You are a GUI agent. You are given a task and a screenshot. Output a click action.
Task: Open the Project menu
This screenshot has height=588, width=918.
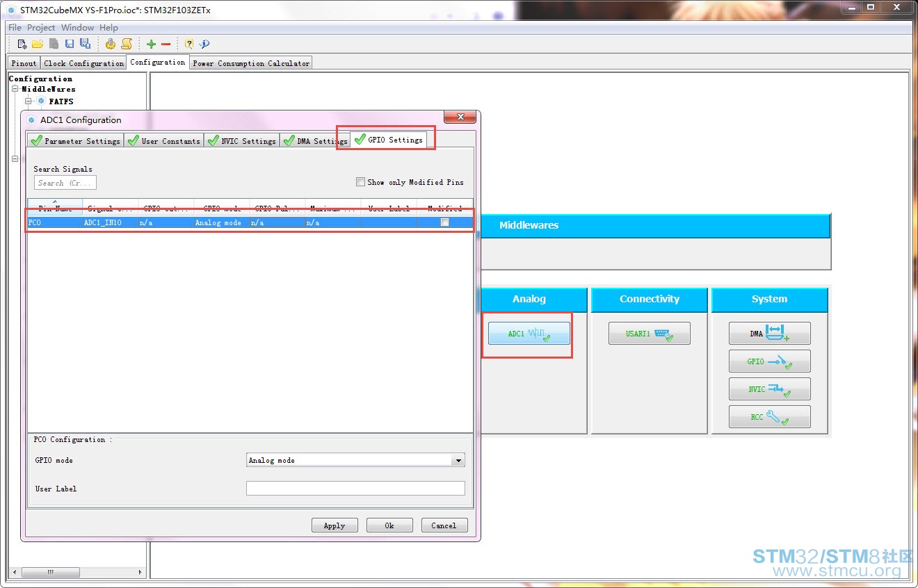pos(41,28)
